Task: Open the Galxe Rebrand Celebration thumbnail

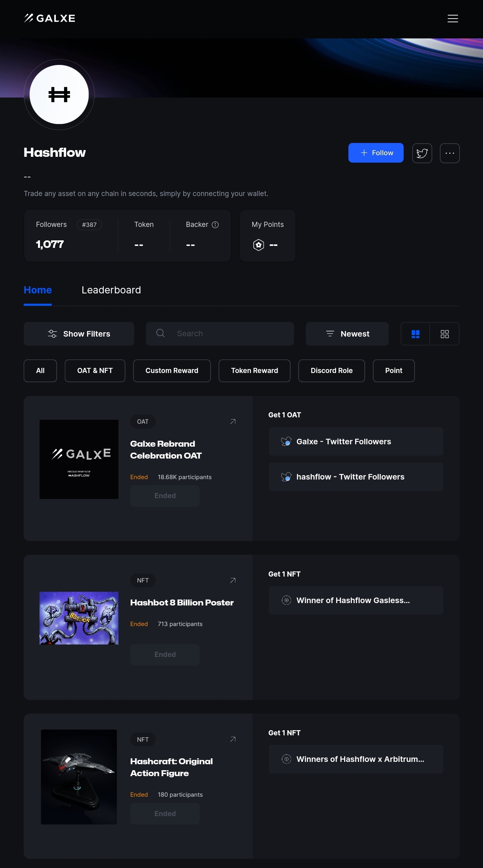Action: [79, 459]
